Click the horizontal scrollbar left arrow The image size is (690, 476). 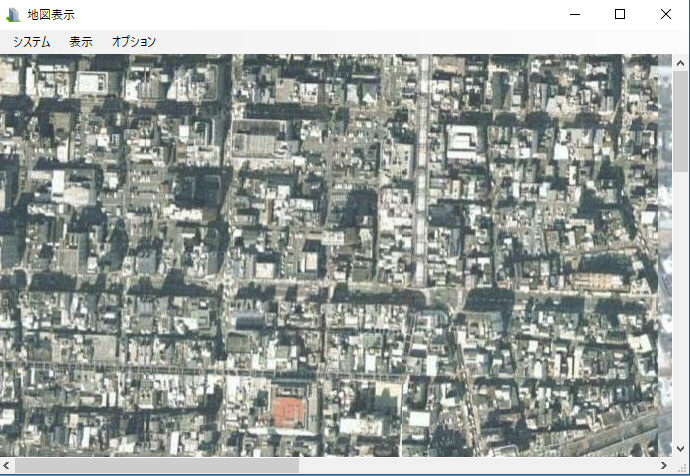pos(7,466)
